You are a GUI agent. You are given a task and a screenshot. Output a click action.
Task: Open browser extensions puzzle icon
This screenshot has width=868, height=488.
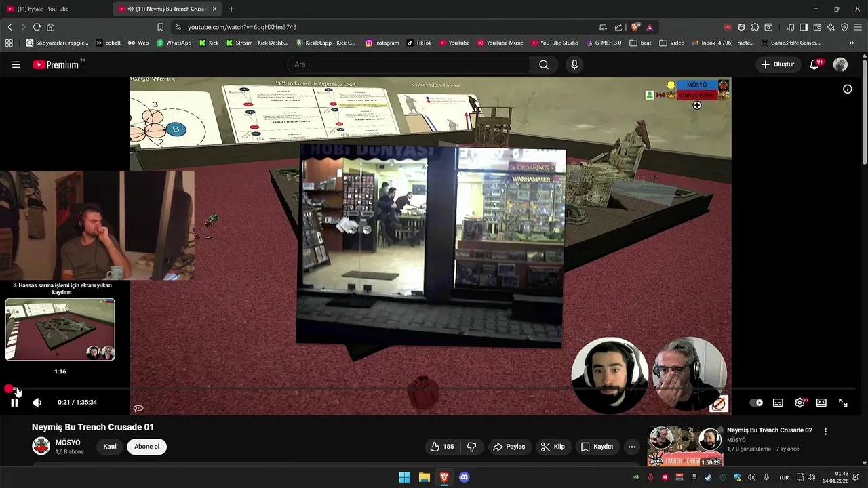pyautogui.click(x=755, y=27)
